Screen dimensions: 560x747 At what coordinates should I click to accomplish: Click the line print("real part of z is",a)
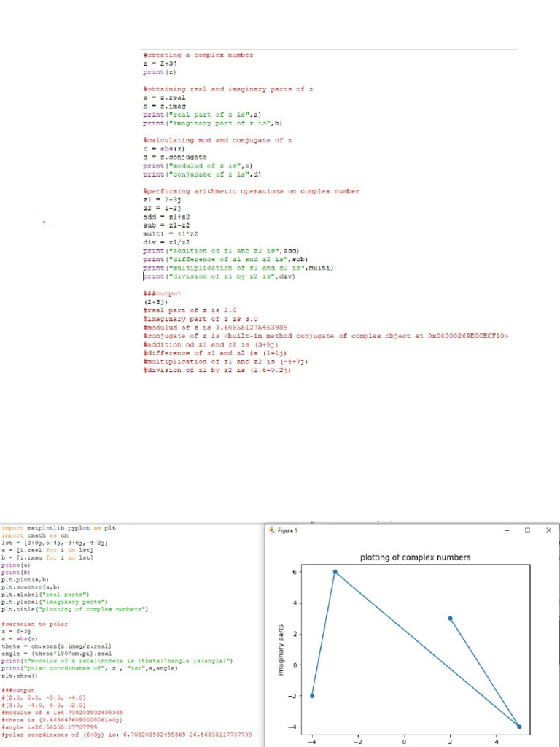(x=202, y=115)
